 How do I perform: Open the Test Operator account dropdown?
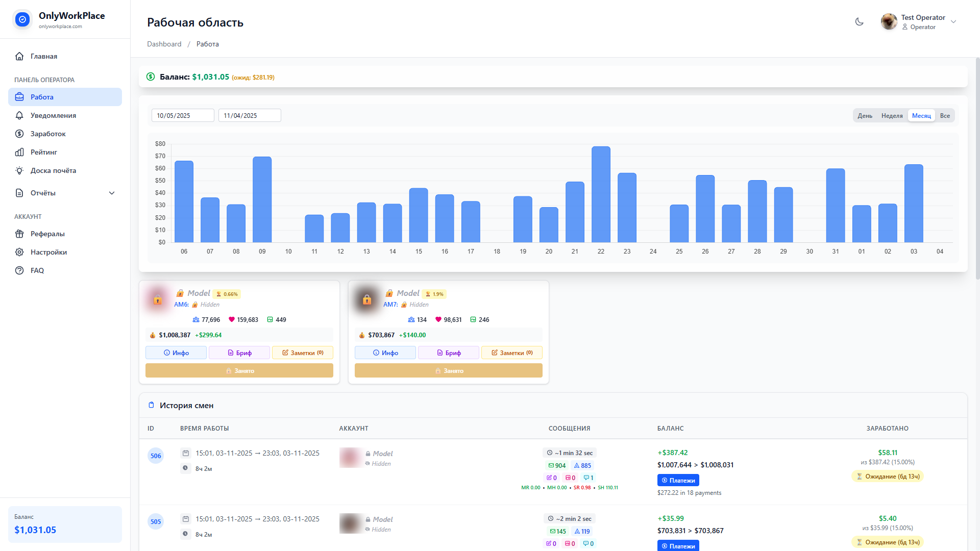[953, 21]
